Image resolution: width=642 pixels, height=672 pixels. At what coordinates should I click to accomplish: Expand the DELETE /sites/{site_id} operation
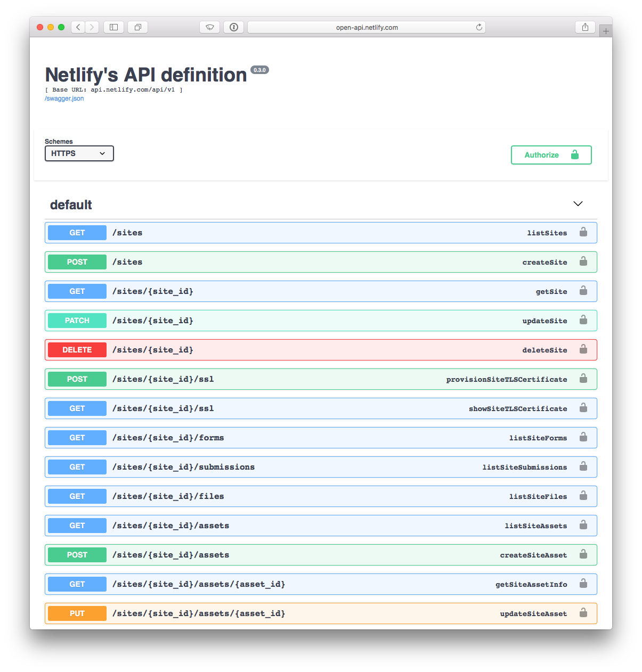[x=321, y=350]
